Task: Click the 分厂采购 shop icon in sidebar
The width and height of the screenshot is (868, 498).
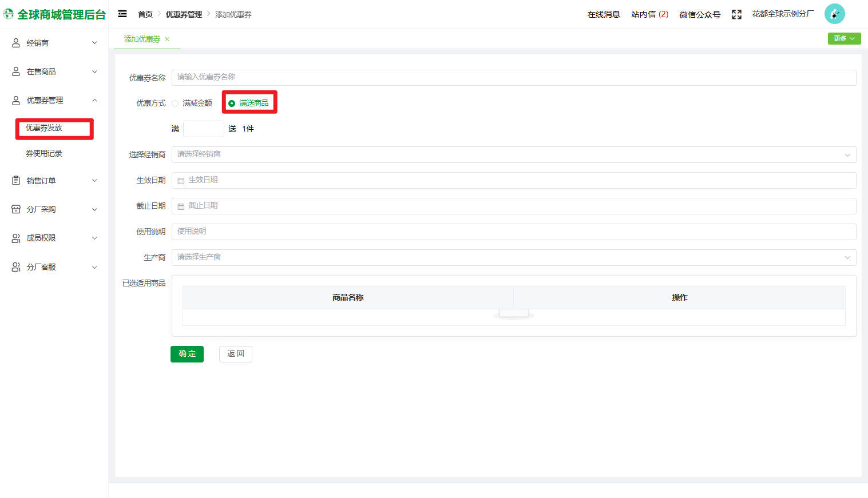Action: click(x=16, y=209)
